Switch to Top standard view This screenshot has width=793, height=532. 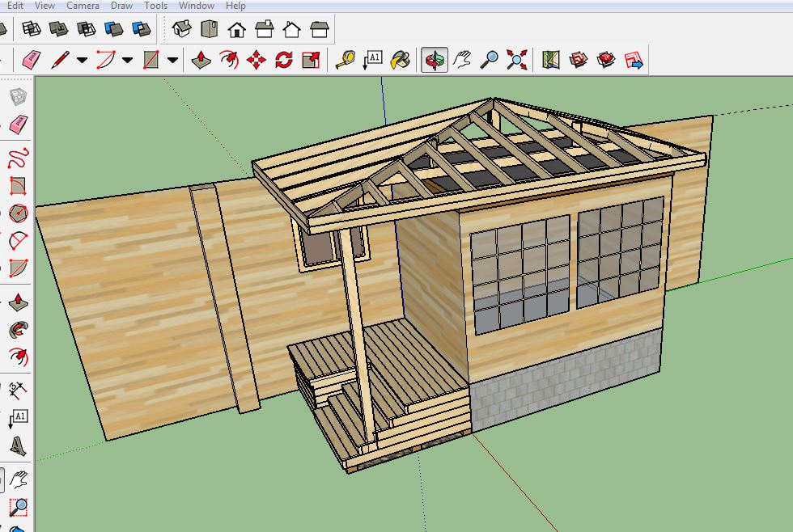coord(210,30)
